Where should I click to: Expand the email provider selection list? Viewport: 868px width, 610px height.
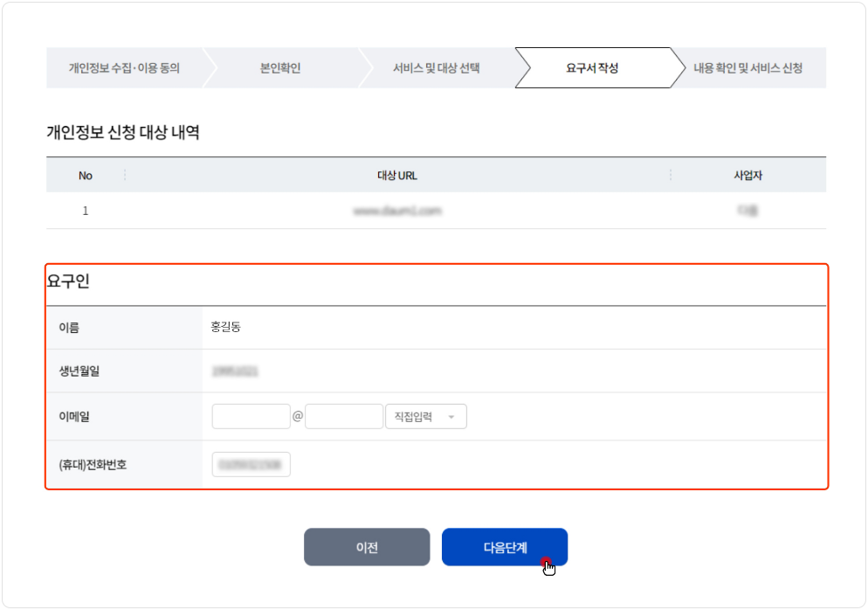point(425,416)
